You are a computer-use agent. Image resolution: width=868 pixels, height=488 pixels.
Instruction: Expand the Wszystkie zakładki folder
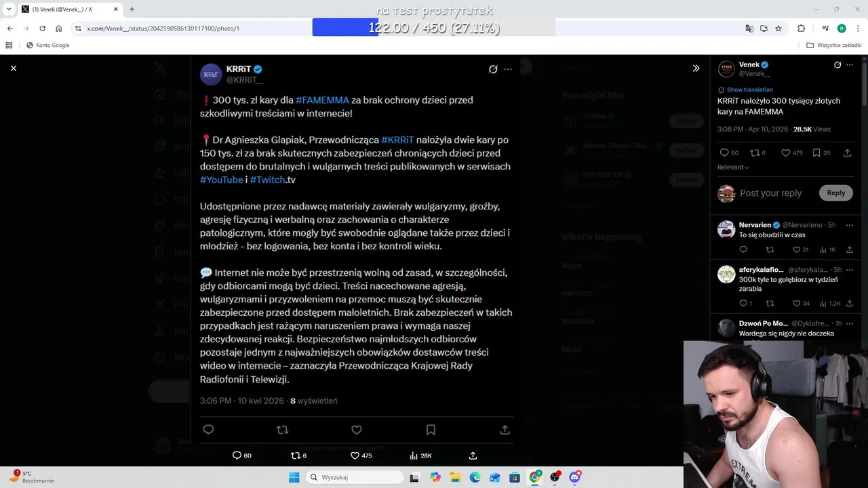833,45
